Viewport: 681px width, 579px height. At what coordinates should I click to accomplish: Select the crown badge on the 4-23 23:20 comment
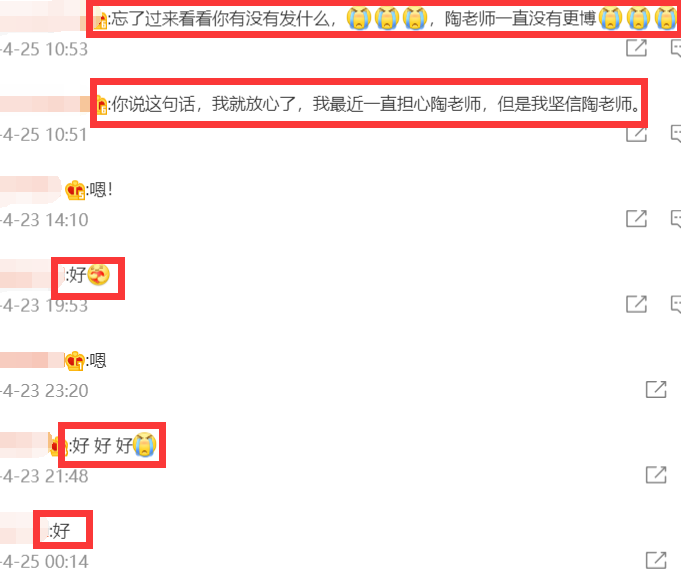[75, 361]
